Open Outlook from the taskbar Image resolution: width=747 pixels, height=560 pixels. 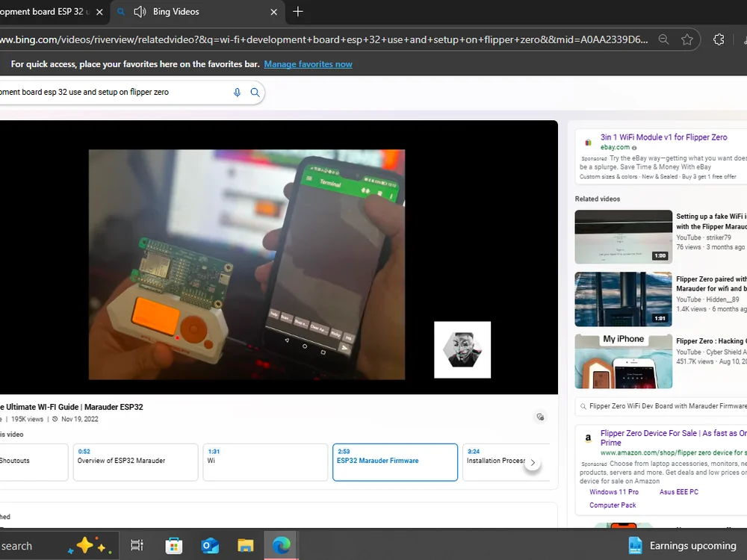[x=210, y=546]
